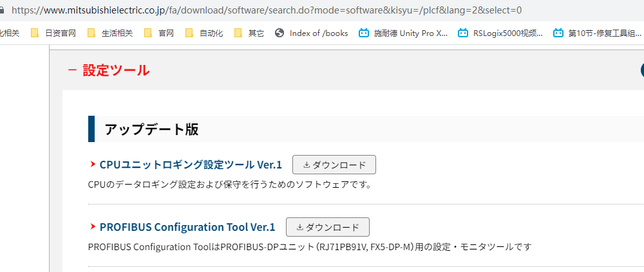Click the red arrow beside PROFIBUS Configuration Tool

(93, 227)
